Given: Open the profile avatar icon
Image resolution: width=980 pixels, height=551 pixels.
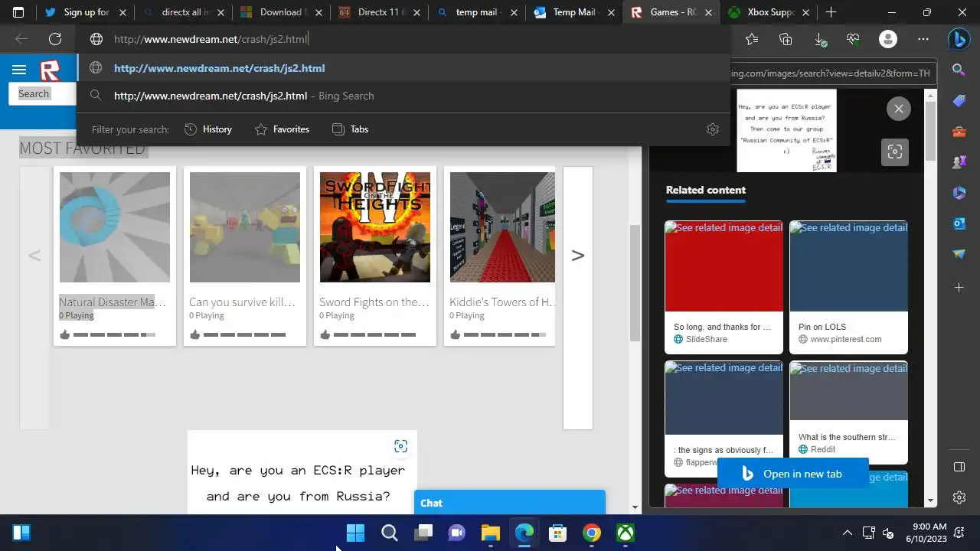Looking at the screenshot, I should [888, 39].
